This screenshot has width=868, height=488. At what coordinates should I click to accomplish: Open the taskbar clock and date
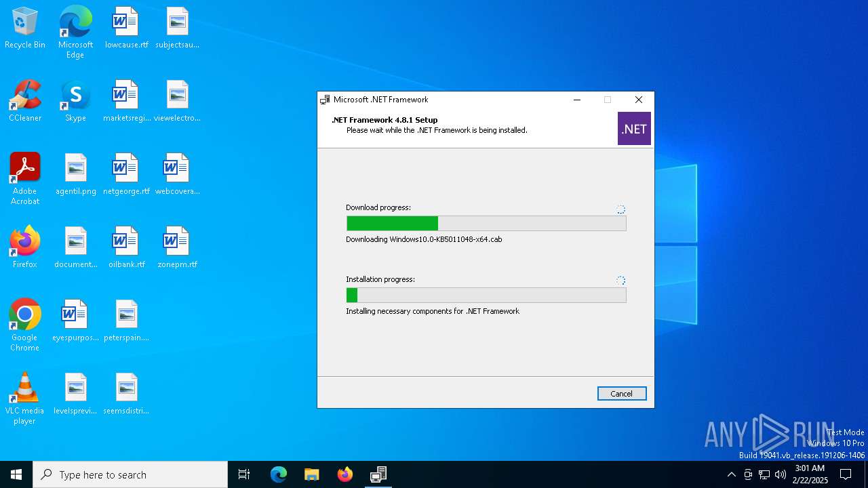(810, 474)
